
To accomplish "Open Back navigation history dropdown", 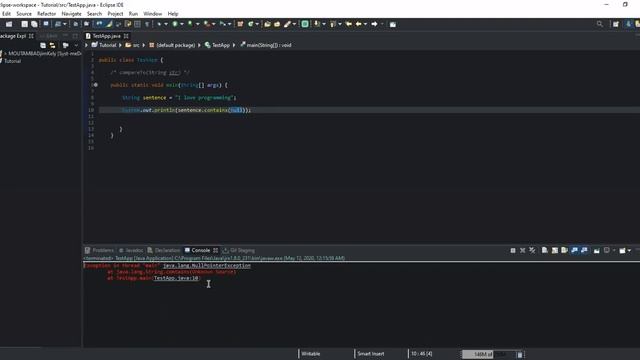I will (365, 24).
